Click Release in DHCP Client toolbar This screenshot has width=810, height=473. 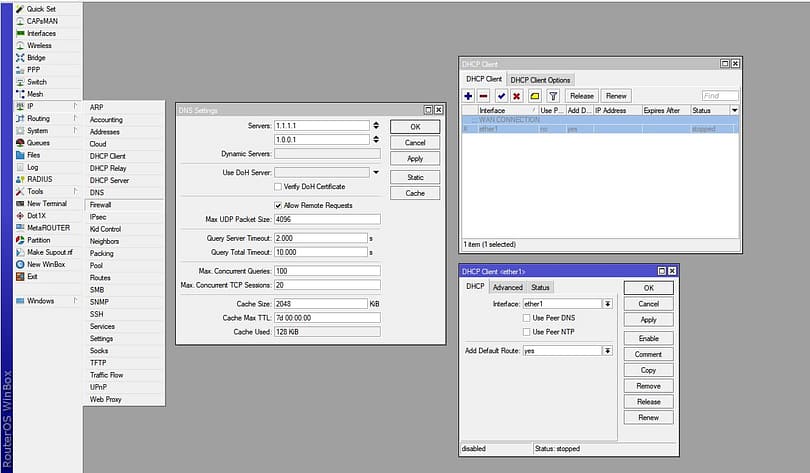[582, 96]
